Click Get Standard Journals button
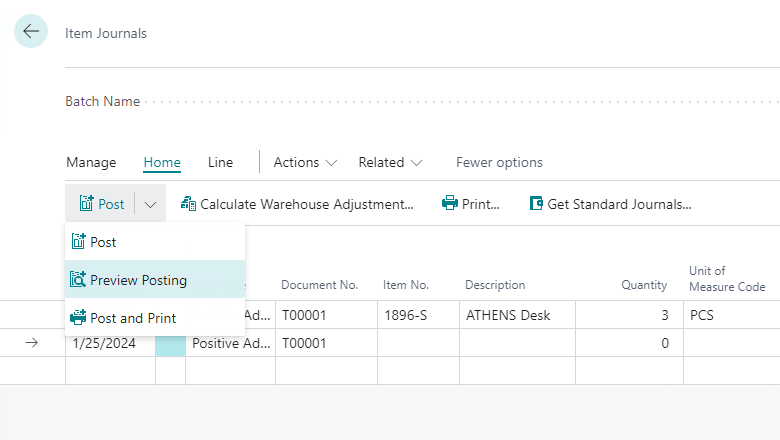The image size is (780, 440). (619, 204)
